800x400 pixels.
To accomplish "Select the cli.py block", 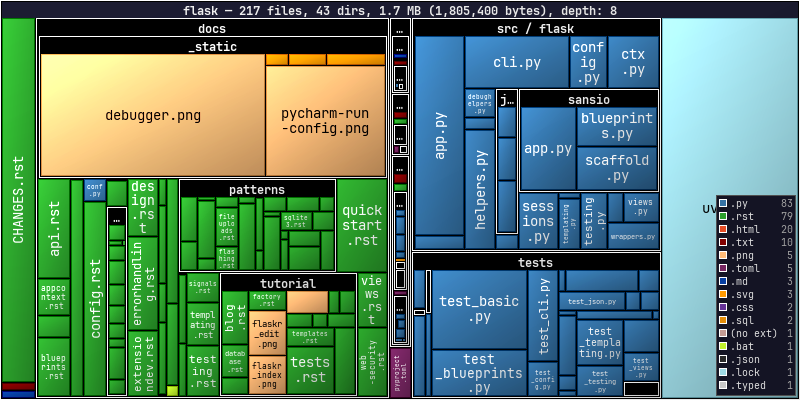I will click(x=517, y=62).
